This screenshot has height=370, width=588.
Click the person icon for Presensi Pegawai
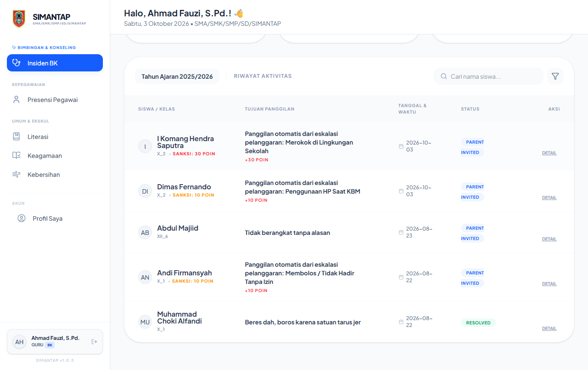(x=16, y=100)
